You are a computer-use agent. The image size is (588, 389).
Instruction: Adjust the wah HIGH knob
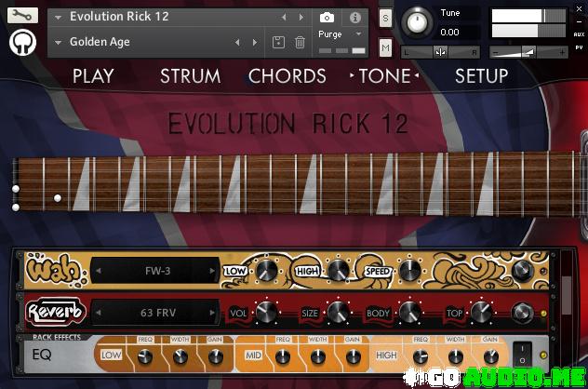(338, 271)
